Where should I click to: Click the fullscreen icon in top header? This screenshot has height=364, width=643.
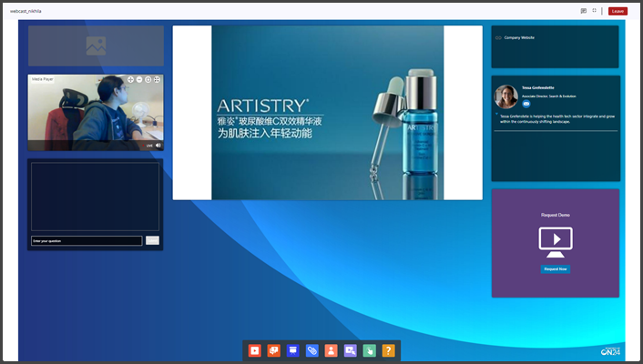pyautogui.click(x=594, y=11)
